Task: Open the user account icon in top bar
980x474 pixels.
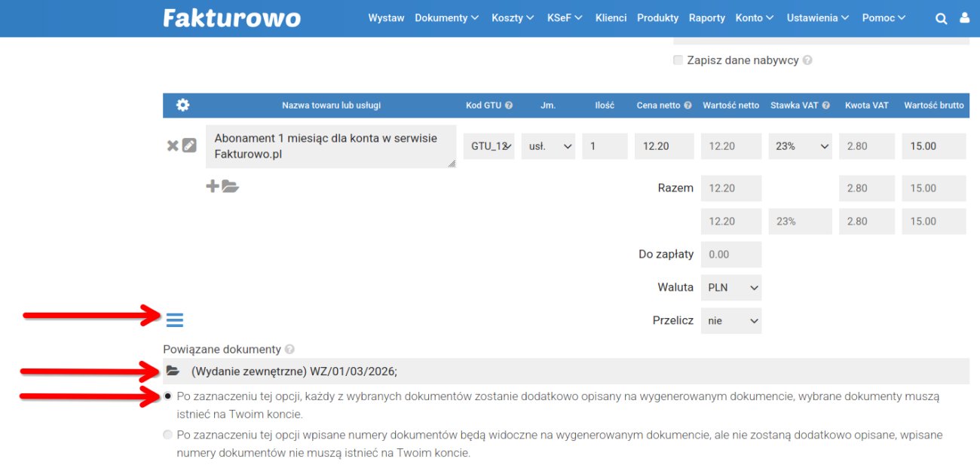Action: (965, 17)
